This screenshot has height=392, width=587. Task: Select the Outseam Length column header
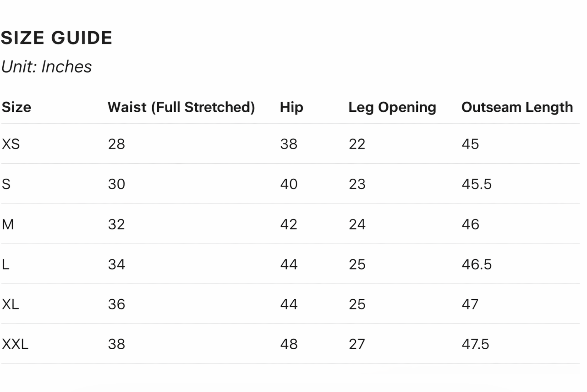click(x=517, y=107)
